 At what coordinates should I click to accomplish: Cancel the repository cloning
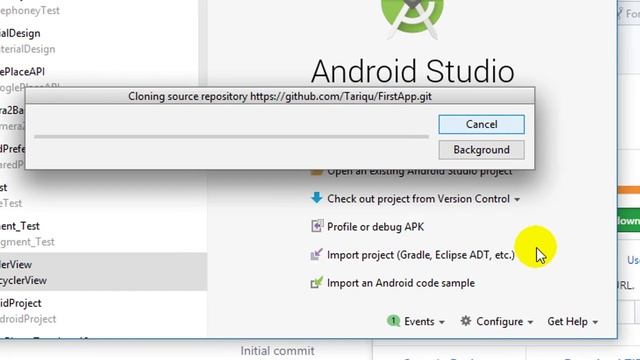pos(481,124)
